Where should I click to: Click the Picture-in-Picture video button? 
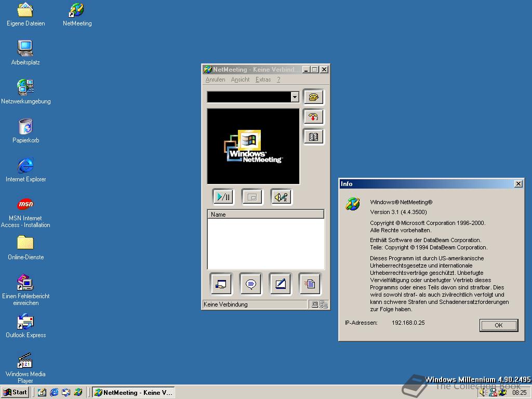(252, 197)
